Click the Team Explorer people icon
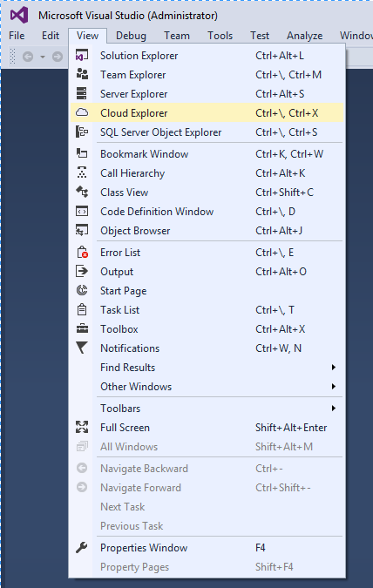 coord(82,74)
